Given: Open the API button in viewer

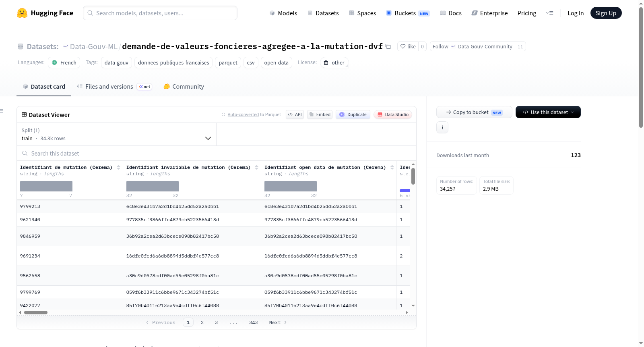Looking at the screenshot, I should 295,114.
